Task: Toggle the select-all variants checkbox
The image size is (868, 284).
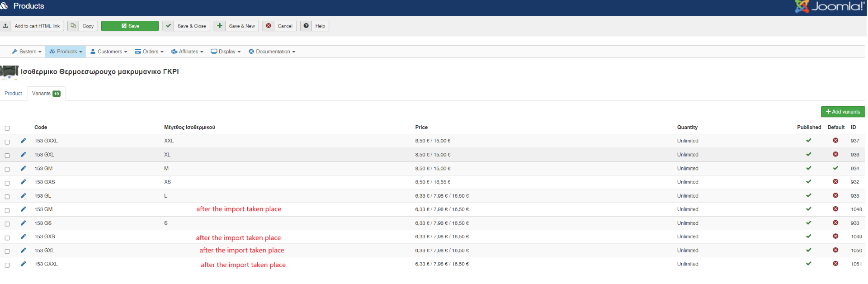Action: [7, 128]
